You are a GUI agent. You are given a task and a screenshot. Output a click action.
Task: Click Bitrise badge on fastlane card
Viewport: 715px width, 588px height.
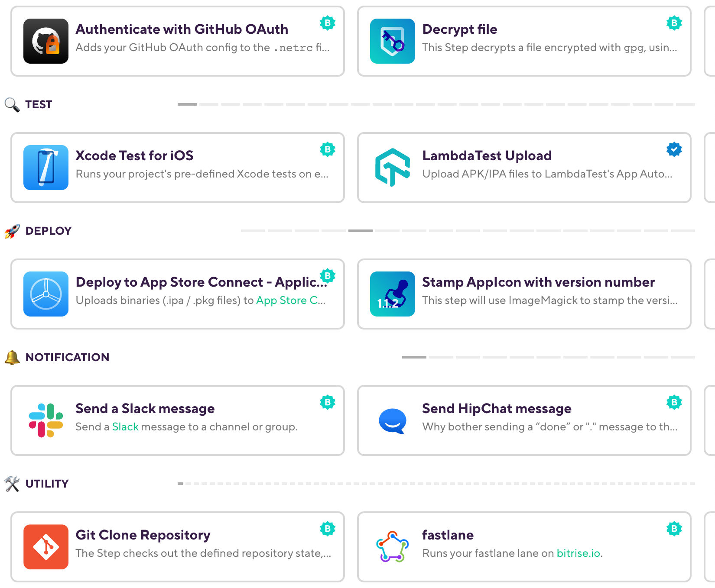[x=674, y=528]
